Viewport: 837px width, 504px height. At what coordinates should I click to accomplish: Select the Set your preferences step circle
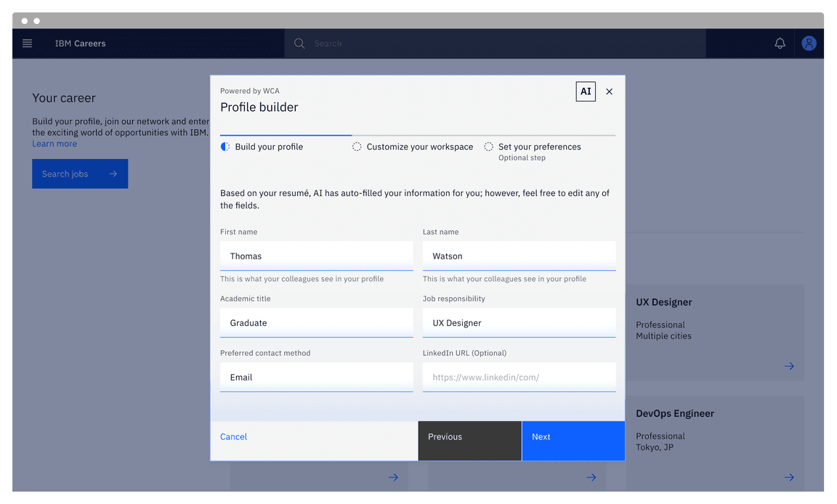tap(489, 146)
